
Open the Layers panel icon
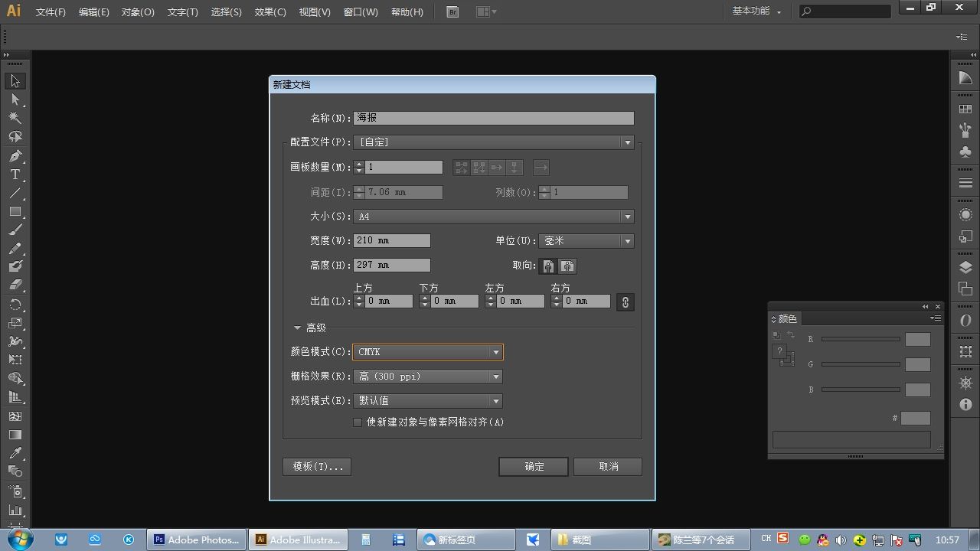pos(965,268)
